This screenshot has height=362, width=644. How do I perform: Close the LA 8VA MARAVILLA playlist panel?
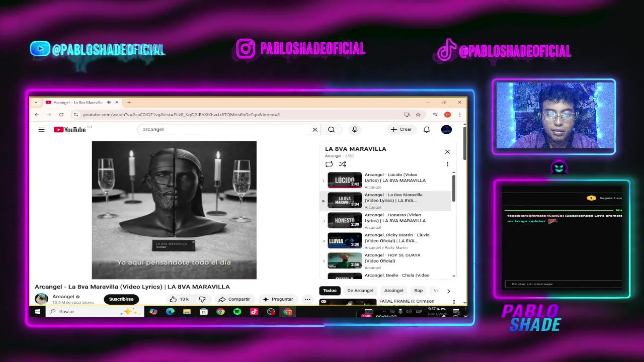click(447, 151)
